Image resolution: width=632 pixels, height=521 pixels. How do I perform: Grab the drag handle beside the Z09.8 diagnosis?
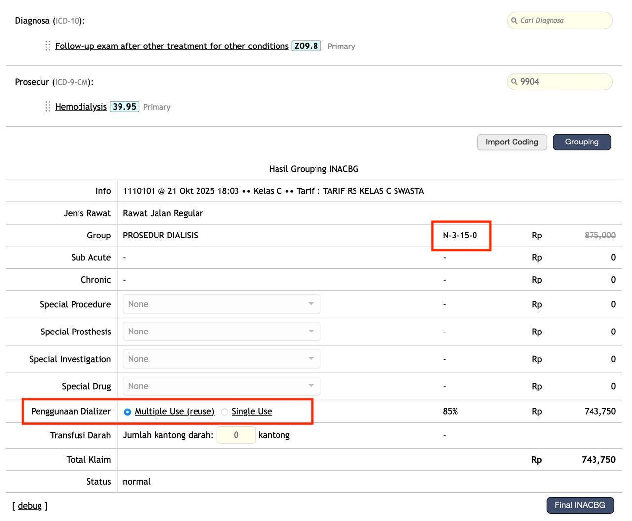click(48, 46)
